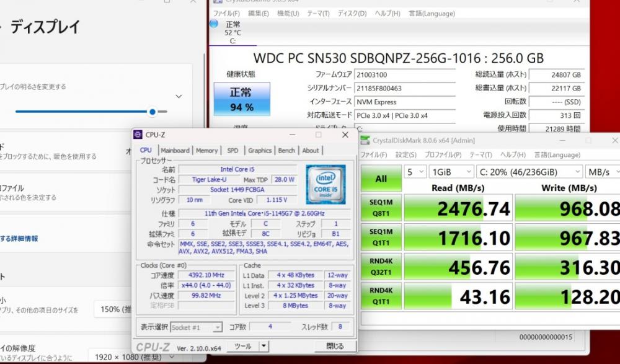620x364 pixels.
Task: Click the WDC PC SN530 drive title
Action: pyautogui.click(x=398, y=58)
